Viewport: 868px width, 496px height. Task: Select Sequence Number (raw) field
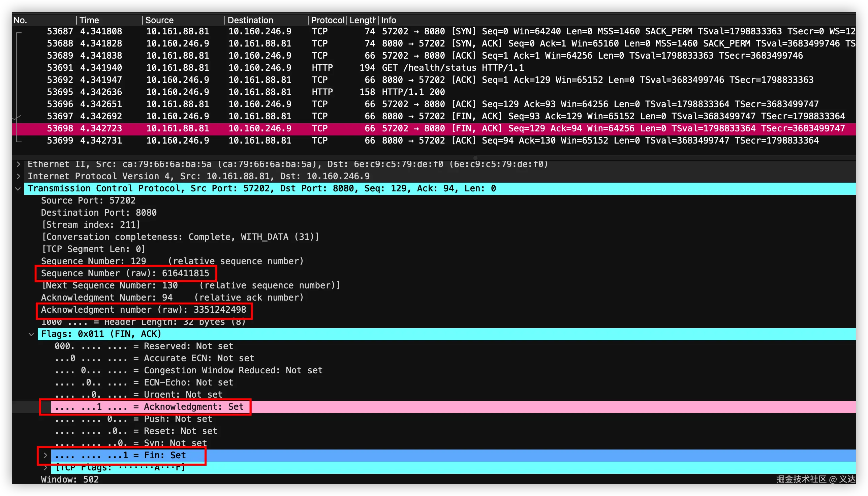pyautogui.click(x=125, y=273)
